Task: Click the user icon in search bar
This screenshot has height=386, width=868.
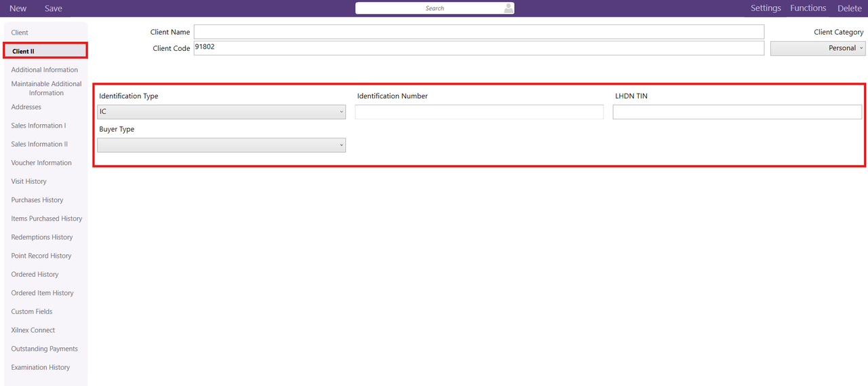Action: point(508,8)
